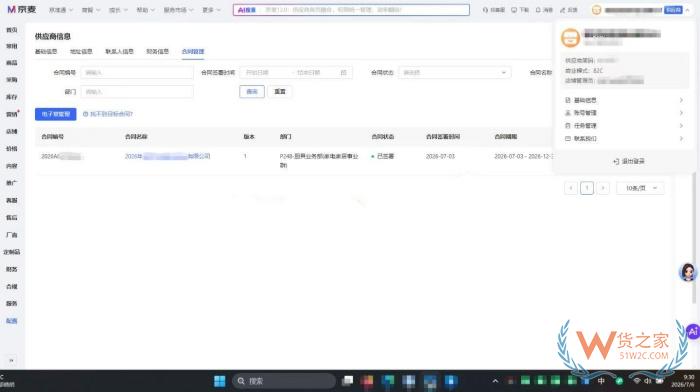Open the 下载 download icon in header
The image size is (700, 392).
[x=520, y=10]
